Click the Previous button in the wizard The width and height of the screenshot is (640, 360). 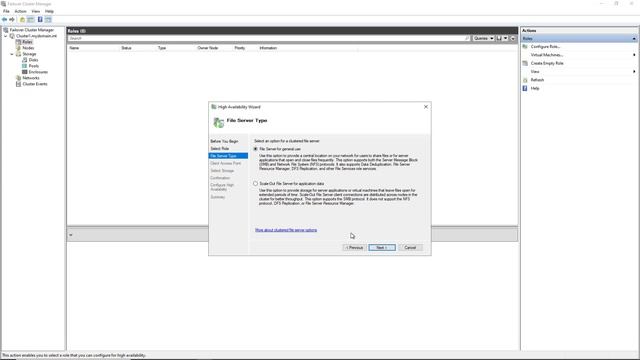coord(354,248)
